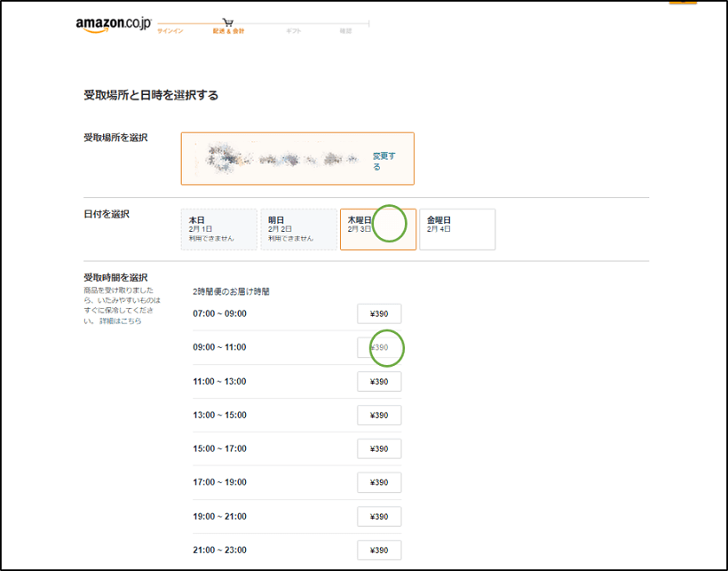This screenshot has width=728, height=571.
Task: Click 変更する to change pickup location
Action: tap(384, 161)
